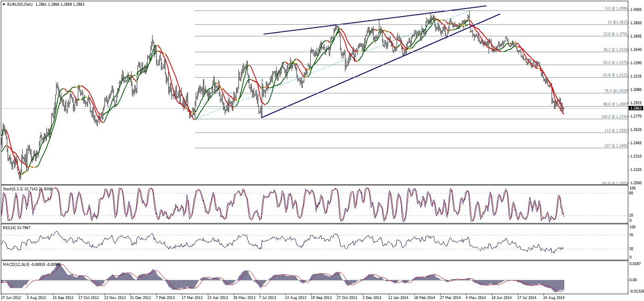Select the RSI(14) 33.7967 indicator label
644x301 pixels.
(x=17, y=227)
